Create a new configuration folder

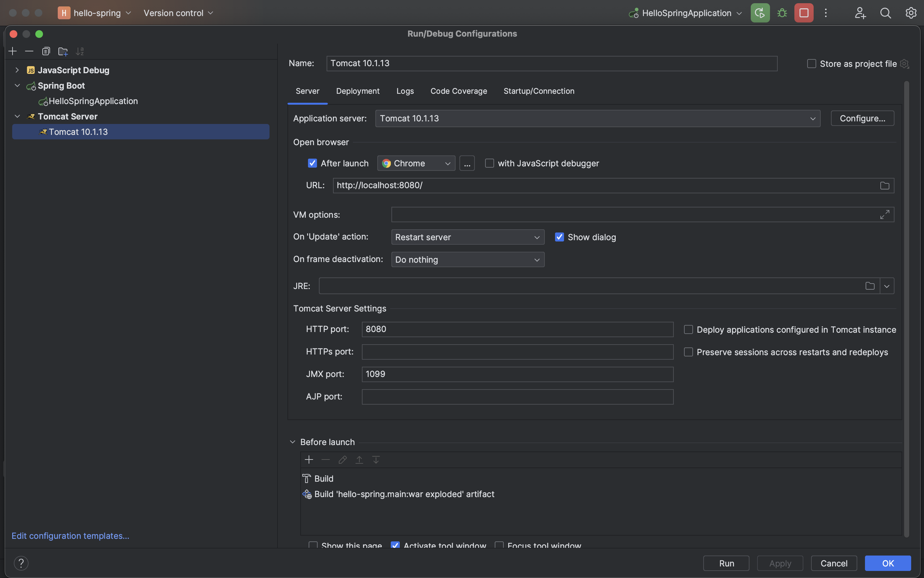(x=63, y=51)
